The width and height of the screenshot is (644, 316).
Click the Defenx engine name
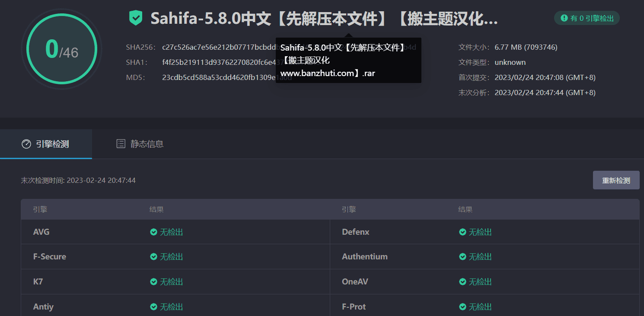click(356, 232)
